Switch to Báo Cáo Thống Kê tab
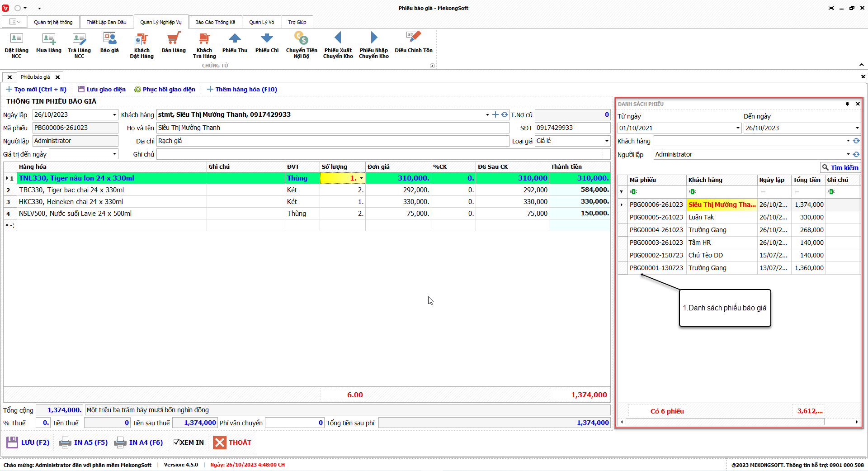The image size is (868, 471). pyautogui.click(x=215, y=22)
